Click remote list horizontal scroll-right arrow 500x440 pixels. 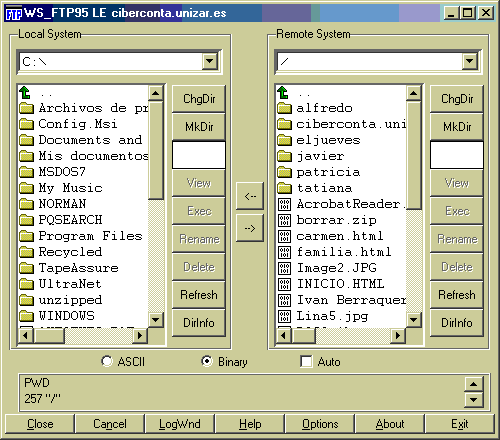pyautogui.click(x=398, y=335)
